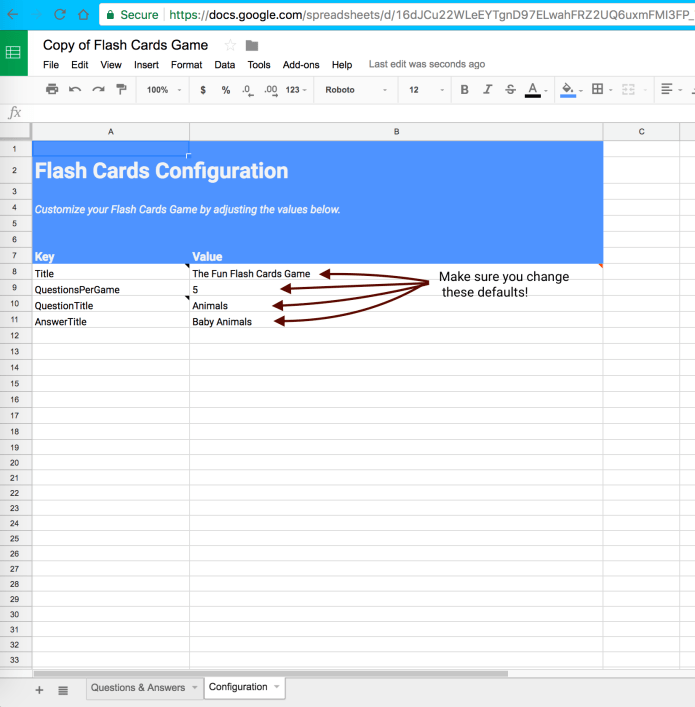This screenshot has height=707, width=695.
Task: Click the print icon
Action: [52, 90]
